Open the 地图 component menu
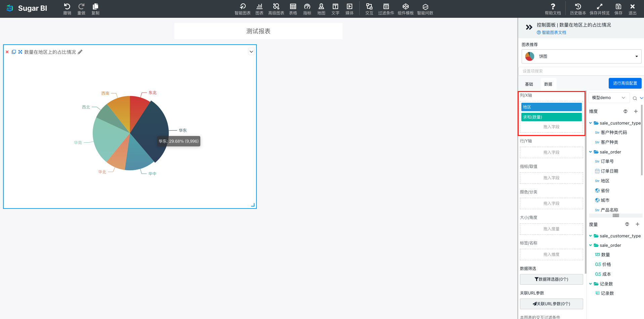This screenshot has width=644, height=319. (x=321, y=9)
